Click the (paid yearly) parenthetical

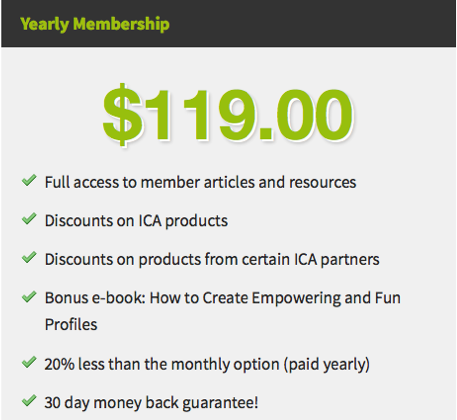click(x=327, y=364)
